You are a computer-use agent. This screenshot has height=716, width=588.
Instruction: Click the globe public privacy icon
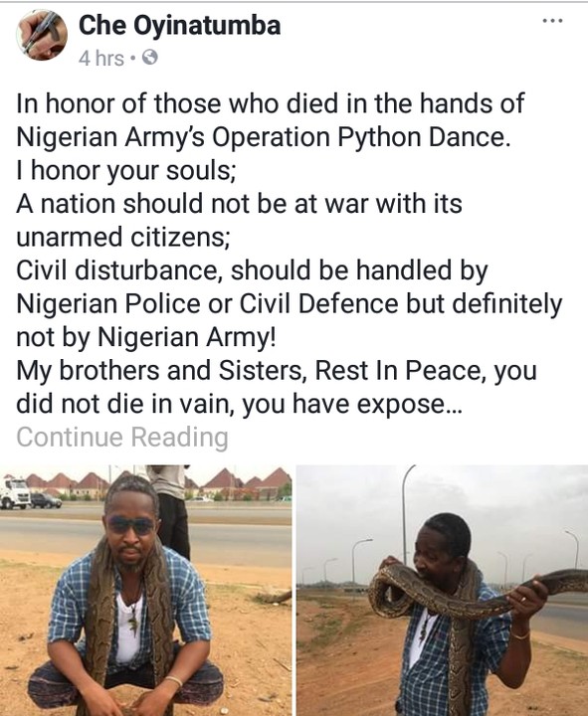150,58
